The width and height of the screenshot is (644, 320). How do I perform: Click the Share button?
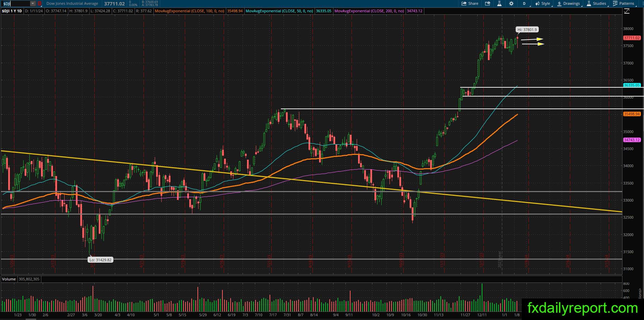470,3
